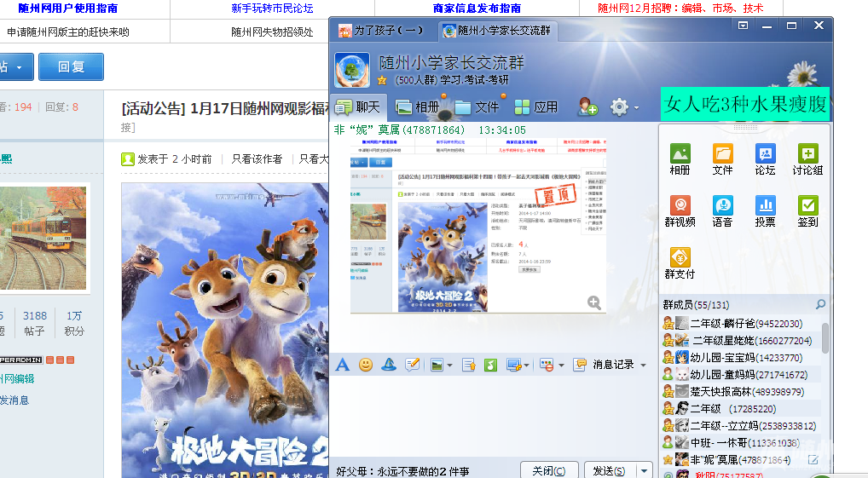The image size is (868, 478).
Task: Open the 语音 voice app icon
Action: 722,211
